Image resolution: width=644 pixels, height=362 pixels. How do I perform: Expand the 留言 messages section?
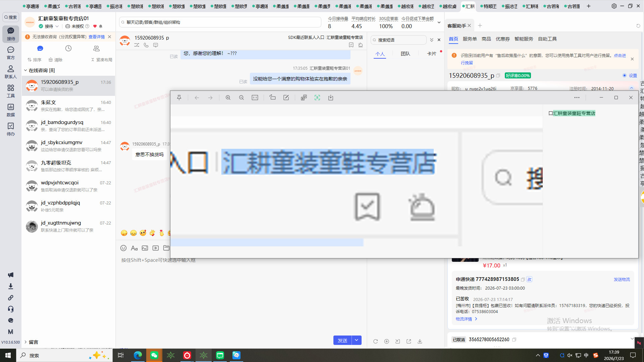(x=25, y=342)
